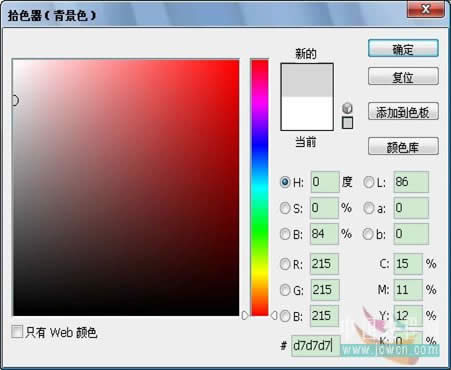Click the Lab a value field
The image size is (451, 370).
[x=411, y=208]
